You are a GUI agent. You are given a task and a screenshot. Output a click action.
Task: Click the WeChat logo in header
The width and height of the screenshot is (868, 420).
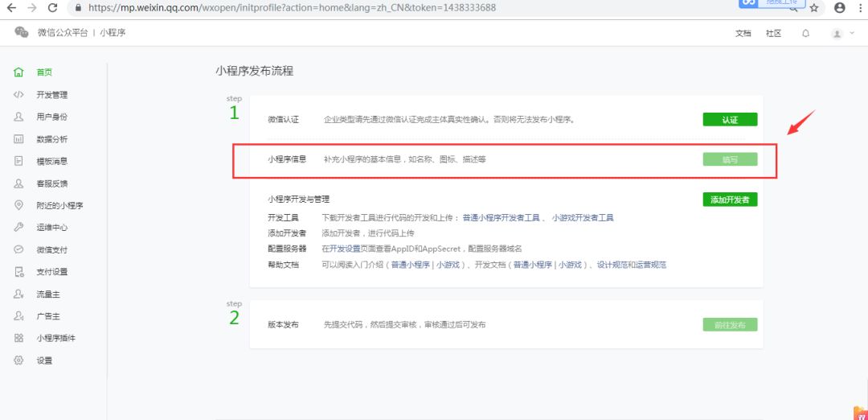[x=22, y=33]
